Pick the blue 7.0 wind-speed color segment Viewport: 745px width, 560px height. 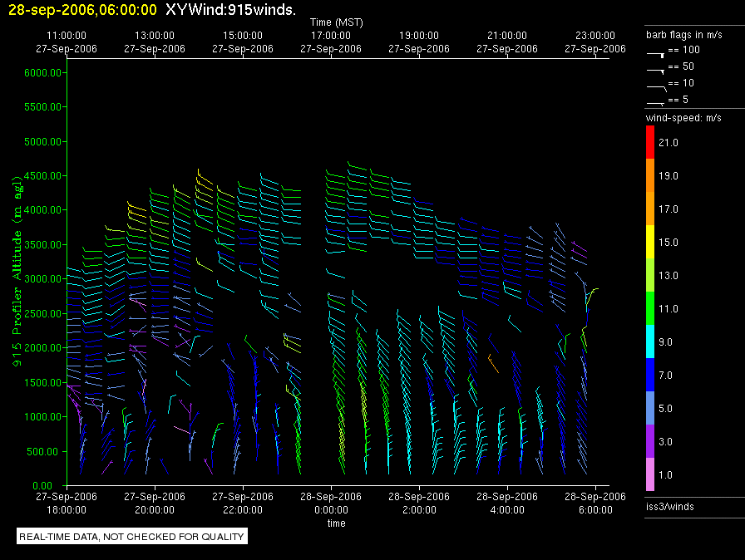tap(651, 375)
